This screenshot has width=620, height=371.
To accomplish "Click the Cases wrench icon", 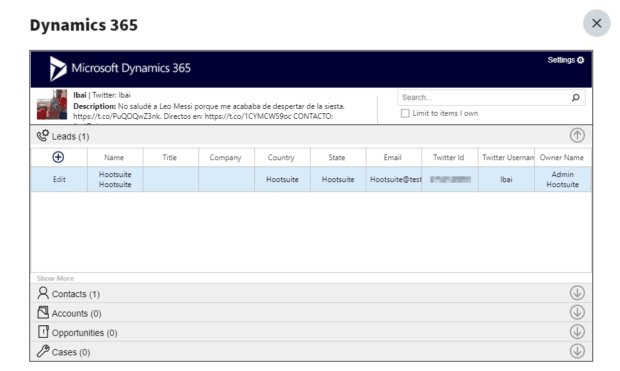I will 43,351.
